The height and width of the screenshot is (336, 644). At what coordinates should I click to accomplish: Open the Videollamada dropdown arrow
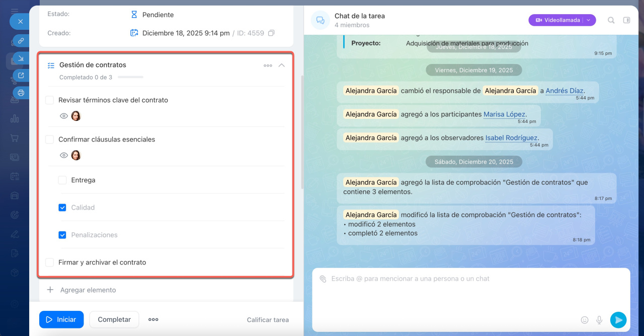(589, 20)
